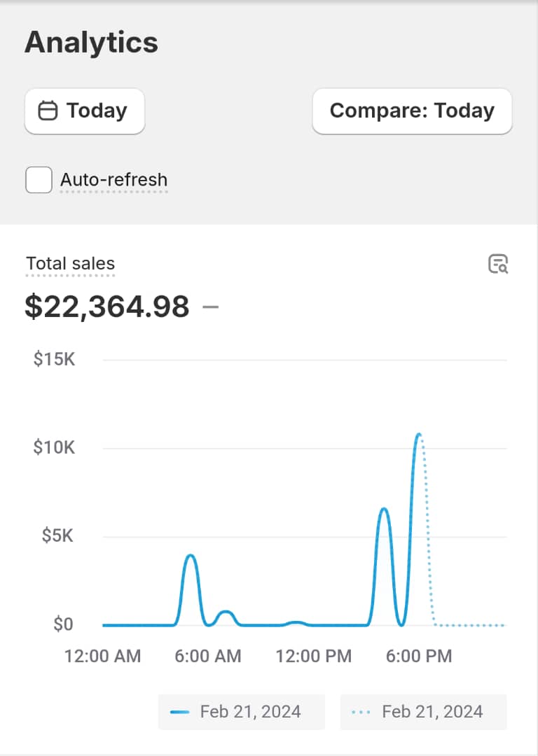Click the calendar icon in Today button
The width and height of the screenshot is (538, 756).
point(48,111)
